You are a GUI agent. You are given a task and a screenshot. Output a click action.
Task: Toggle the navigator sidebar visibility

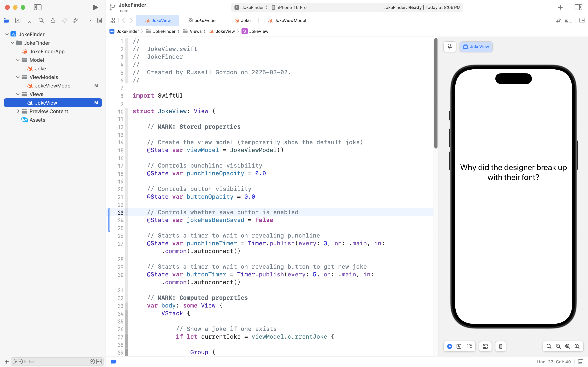click(38, 7)
